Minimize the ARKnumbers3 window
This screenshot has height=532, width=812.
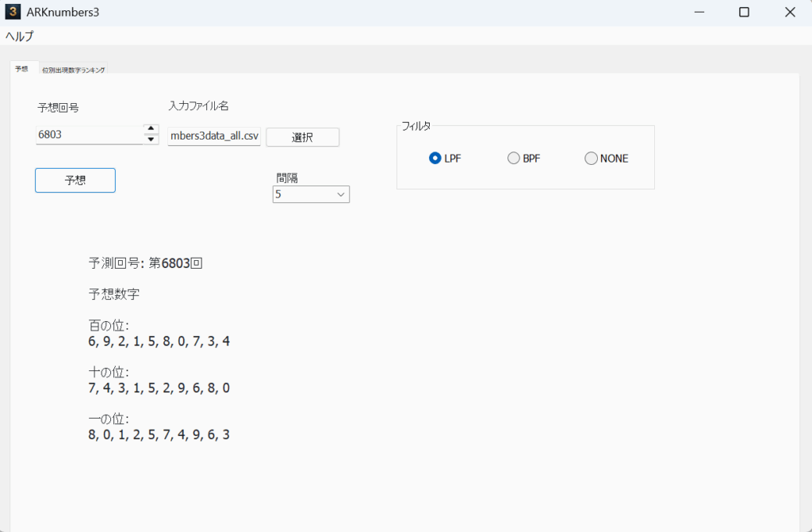point(699,13)
